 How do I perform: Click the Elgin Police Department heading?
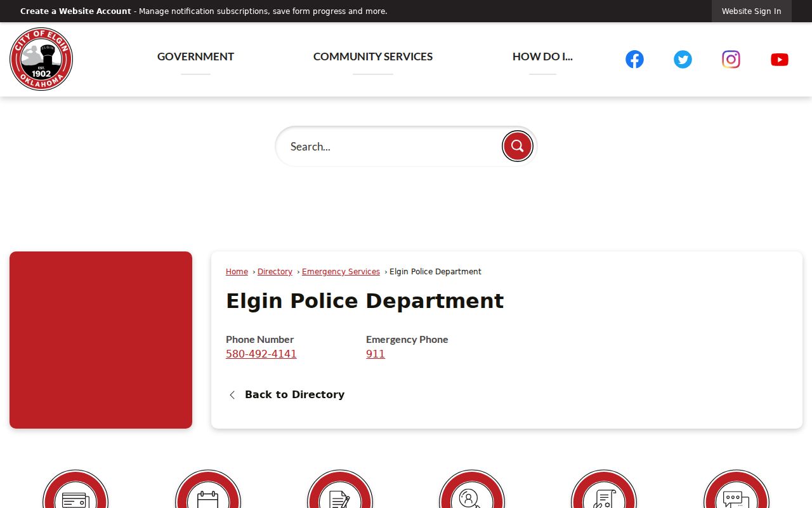(365, 301)
